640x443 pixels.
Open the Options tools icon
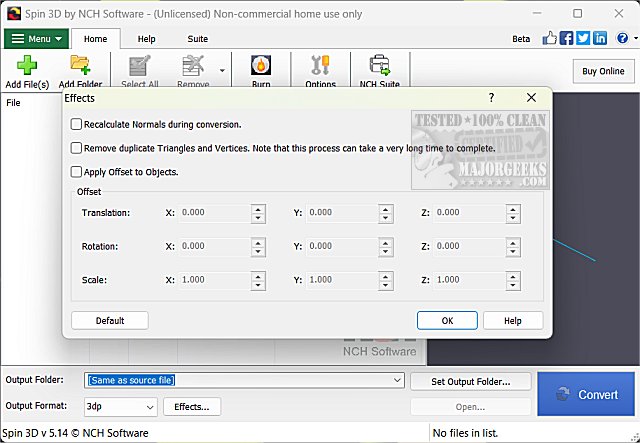[320, 65]
